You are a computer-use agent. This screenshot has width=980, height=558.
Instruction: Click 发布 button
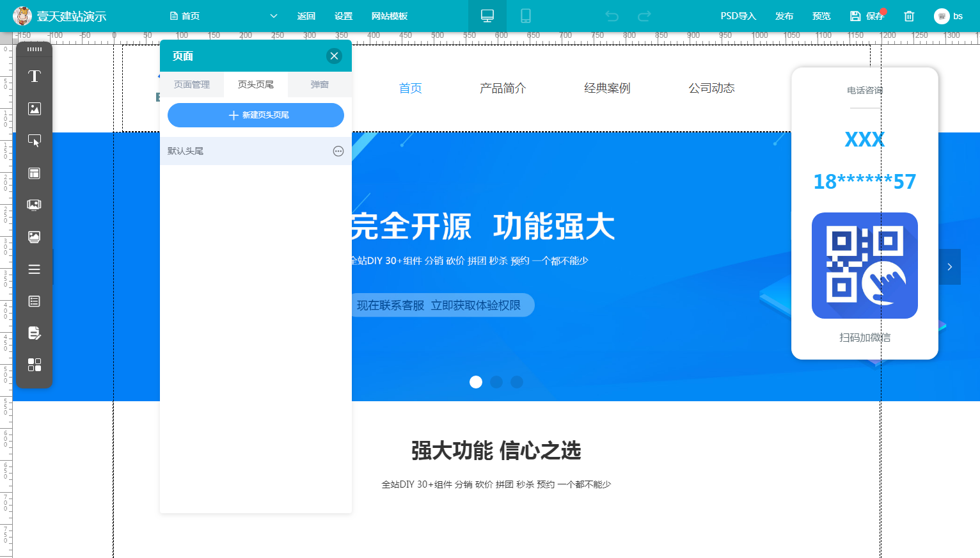click(x=784, y=16)
